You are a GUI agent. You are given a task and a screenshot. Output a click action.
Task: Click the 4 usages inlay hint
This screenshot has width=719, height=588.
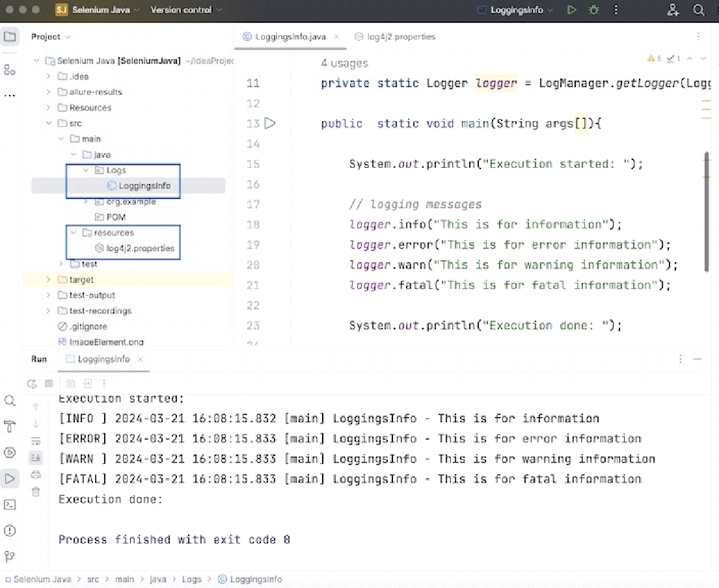click(x=344, y=63)
